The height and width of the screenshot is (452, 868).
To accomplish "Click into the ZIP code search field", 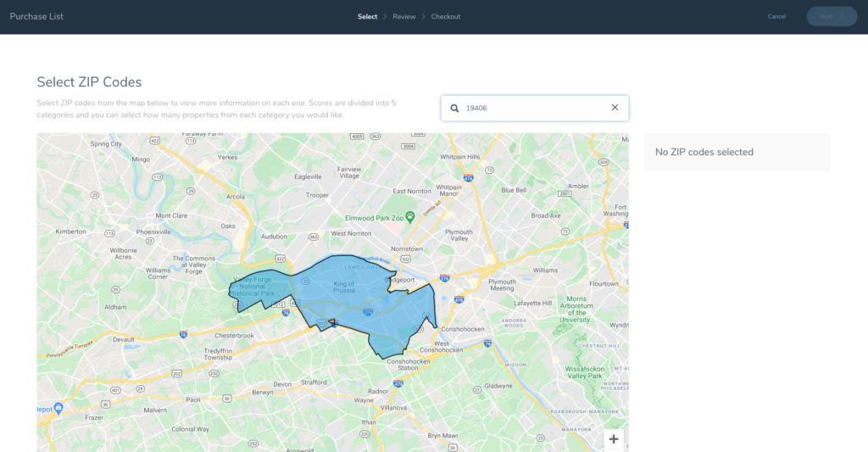I will (534, 108).
